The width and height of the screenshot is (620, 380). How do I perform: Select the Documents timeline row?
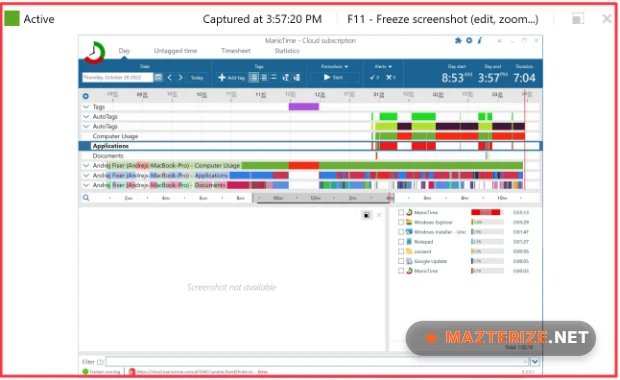[310, 156]
